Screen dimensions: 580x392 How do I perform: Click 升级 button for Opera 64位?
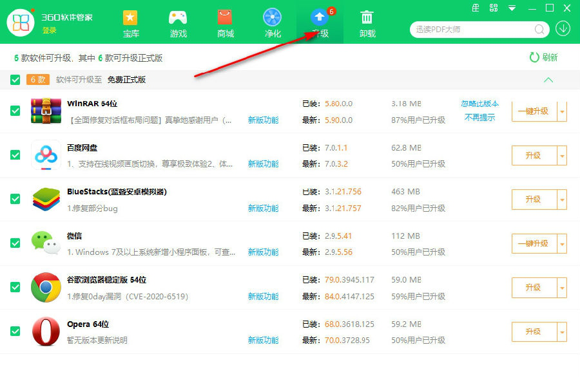tap(534, 331)
